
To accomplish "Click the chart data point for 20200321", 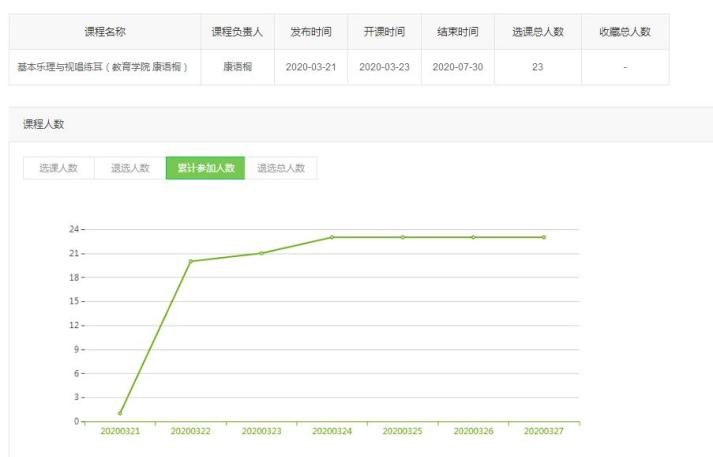I will coord(120,413).
